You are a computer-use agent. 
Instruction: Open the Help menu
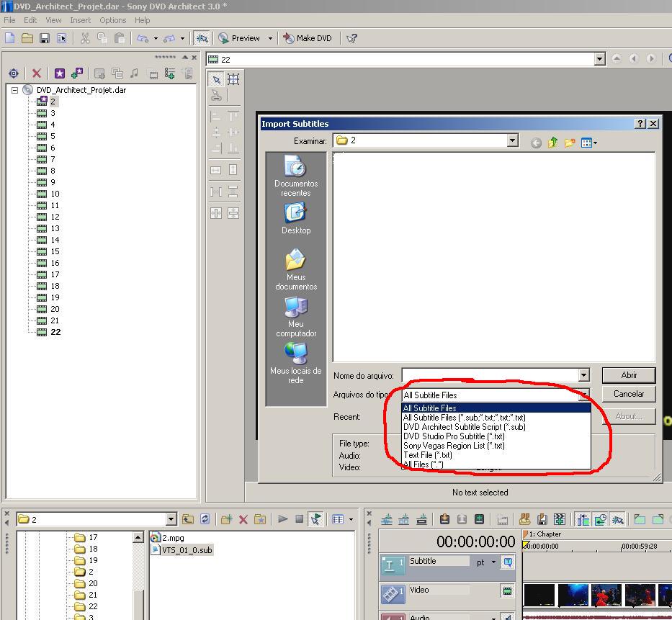pyautogui.click(x=143, y=20)
